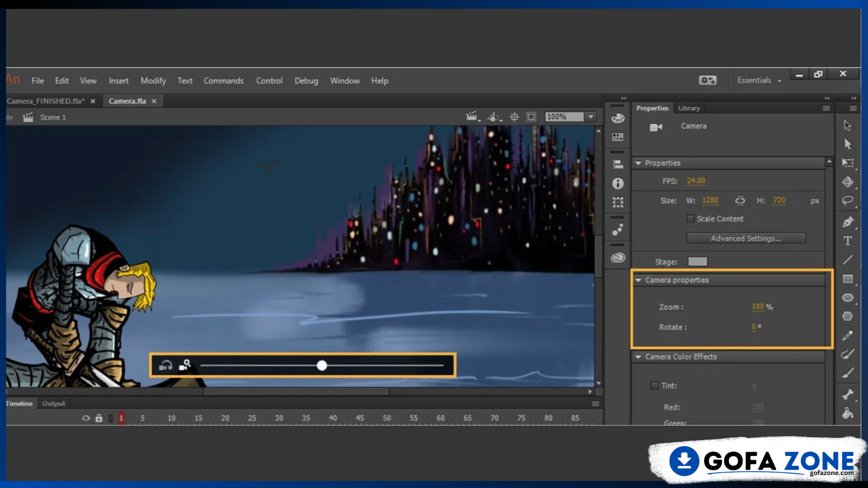Click the Edit Symbols icon
Screen dimensions: 868x488
[494, 117]
